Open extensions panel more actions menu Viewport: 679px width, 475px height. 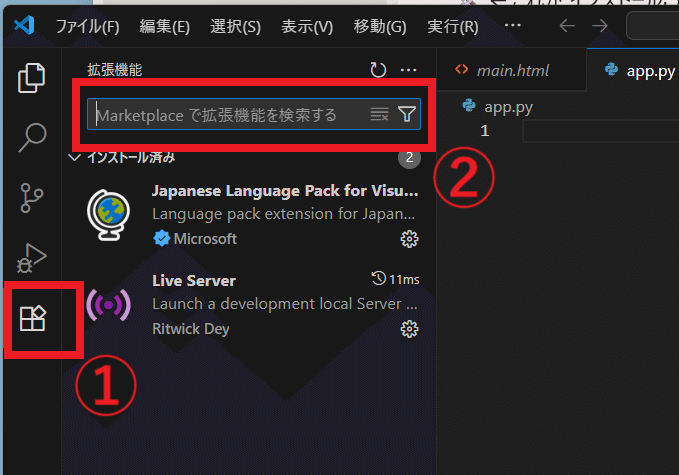click(408, 70)
